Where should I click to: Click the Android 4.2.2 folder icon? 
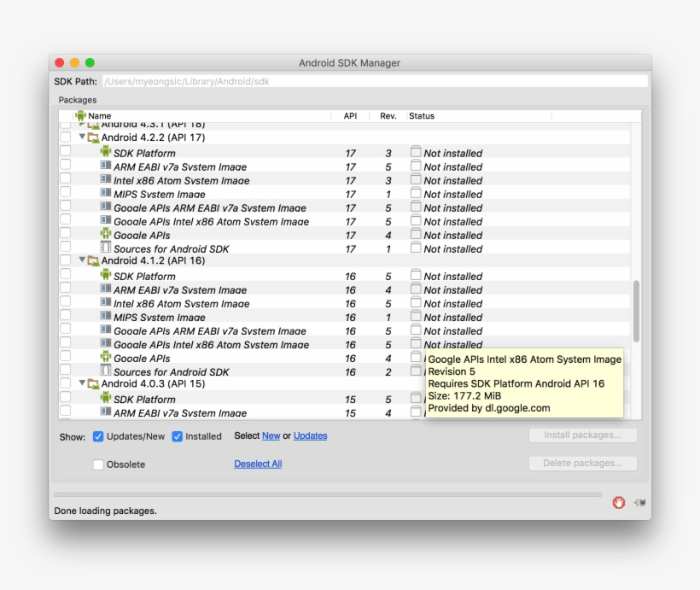point(93,137)
